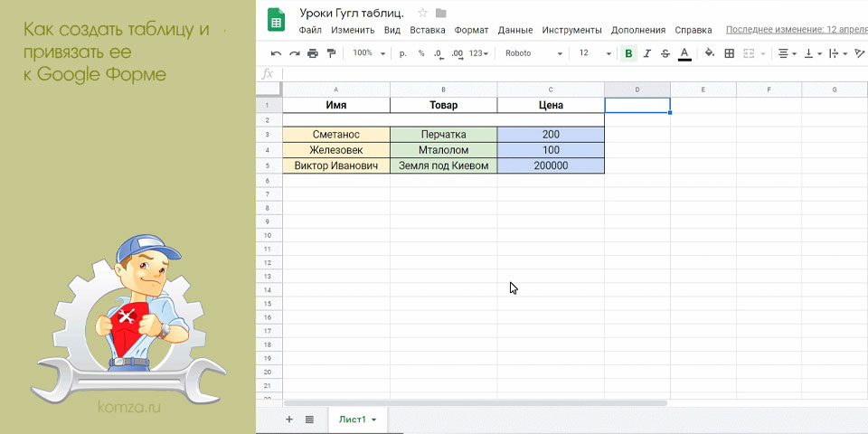Open the Файл menu

pyautogui.click(x=310, y=30)
